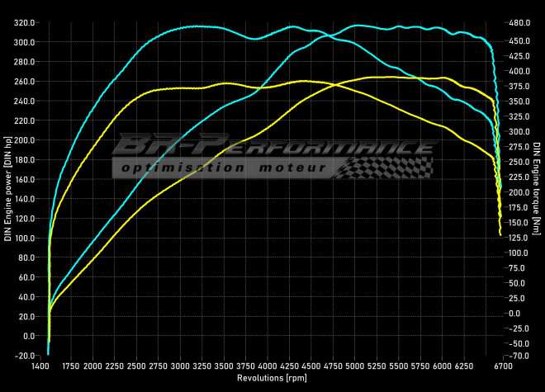The width and height of the screenshot is (545, 392).
Task: Select the "DIN Engine power [DIN hp]" axis title
Action: (8, 189)
